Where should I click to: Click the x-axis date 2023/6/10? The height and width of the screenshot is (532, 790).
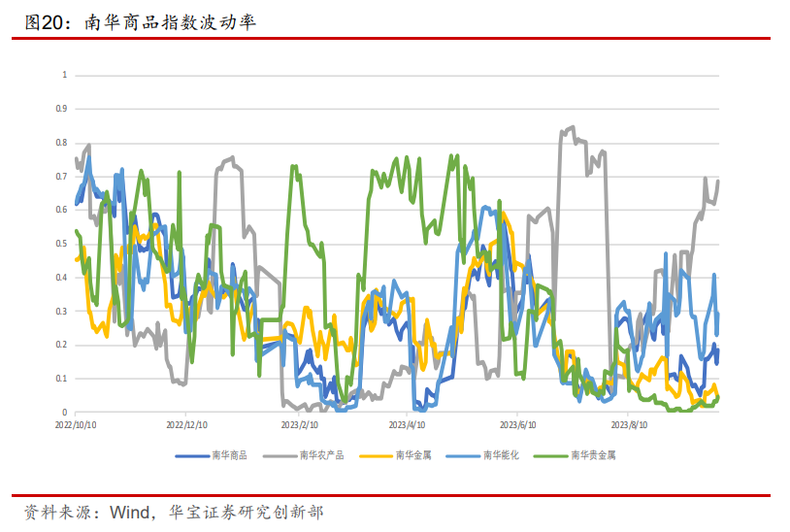(x=517, y=425)
